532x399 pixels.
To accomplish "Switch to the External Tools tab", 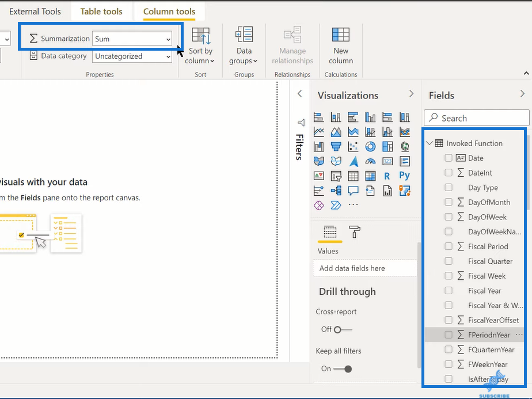I will (x=35, y=12).
